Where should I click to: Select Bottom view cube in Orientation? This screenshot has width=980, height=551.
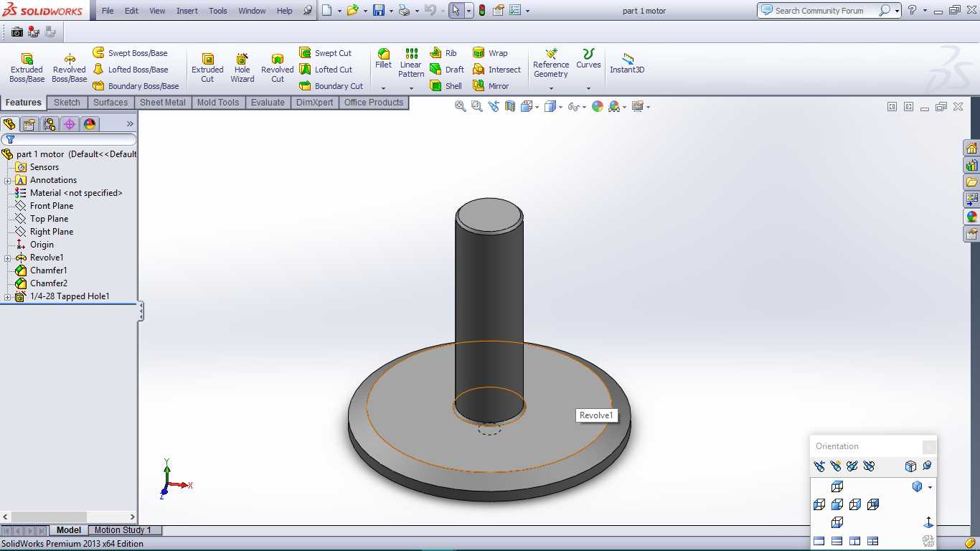(837, 522)
